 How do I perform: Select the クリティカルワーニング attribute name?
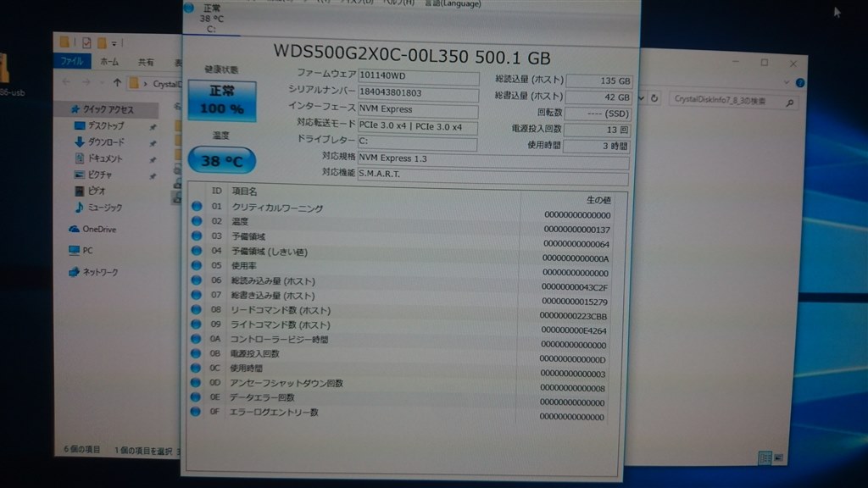[x=277, y=208]
